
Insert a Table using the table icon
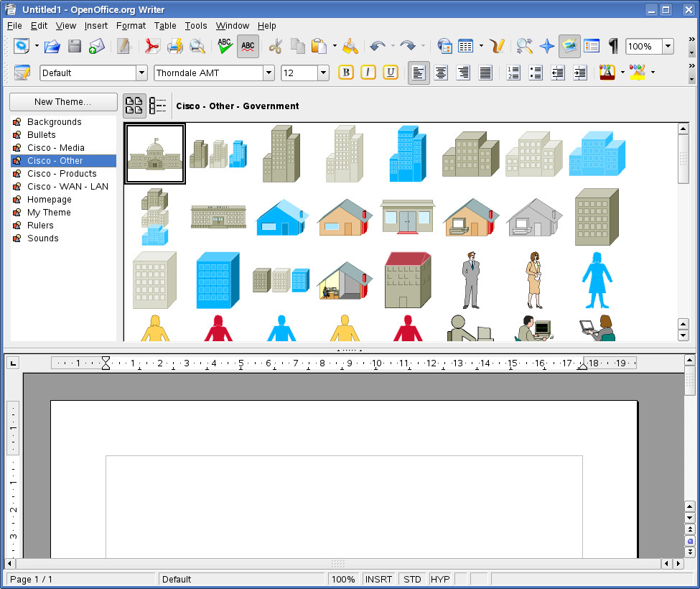pos(466,46)
